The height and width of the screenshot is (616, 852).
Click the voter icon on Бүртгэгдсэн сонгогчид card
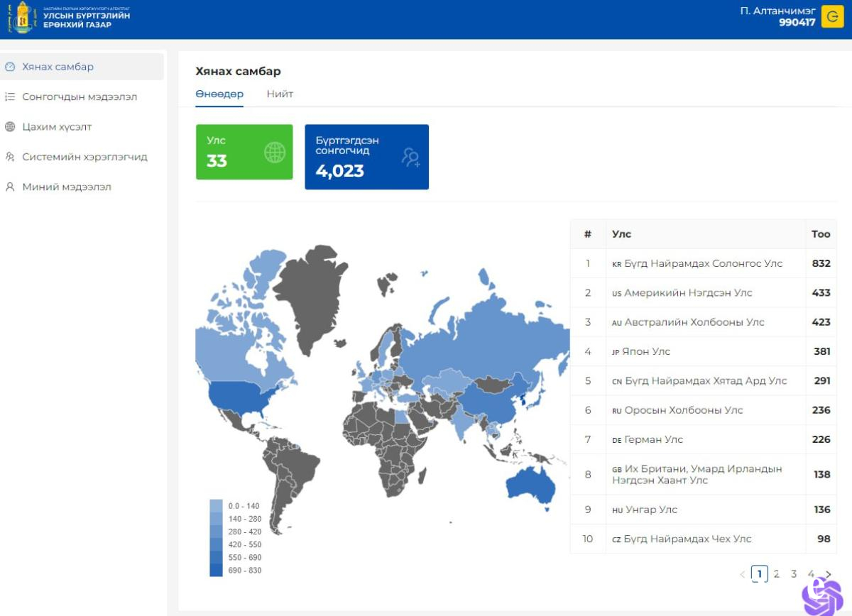[410, 157]
